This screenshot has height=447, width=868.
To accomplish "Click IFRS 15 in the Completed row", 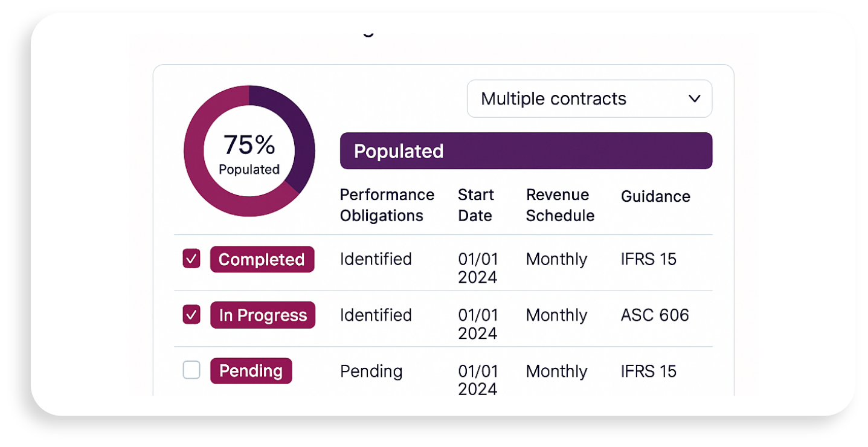I will pos(648,259).
